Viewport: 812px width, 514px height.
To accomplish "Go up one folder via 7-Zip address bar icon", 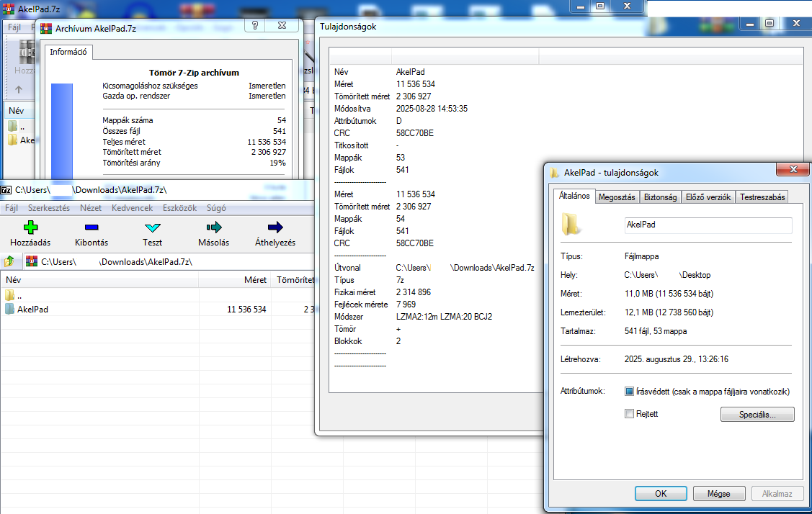I will 9,261.
